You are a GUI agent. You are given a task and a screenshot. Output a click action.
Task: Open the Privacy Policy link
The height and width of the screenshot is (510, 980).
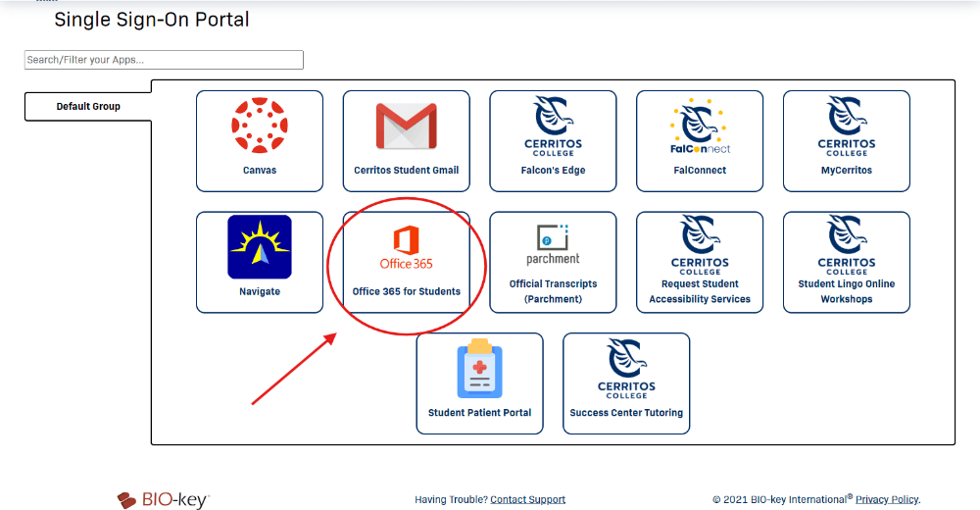point(887,499)
